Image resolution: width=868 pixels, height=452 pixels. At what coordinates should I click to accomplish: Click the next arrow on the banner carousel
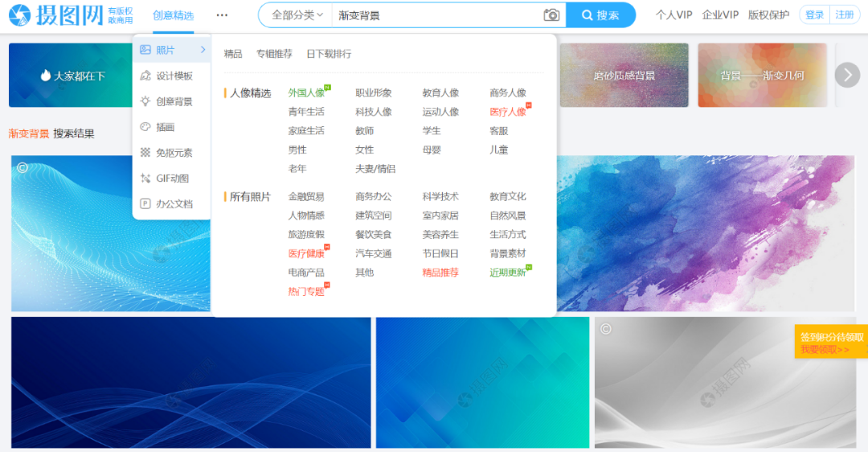(847, 75)
